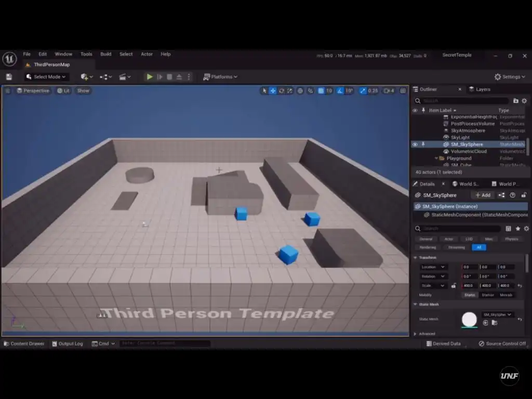Screen dimensions: 532x399
Task: Click the Unreal Engine logo icon
Action: click(9, 59)
